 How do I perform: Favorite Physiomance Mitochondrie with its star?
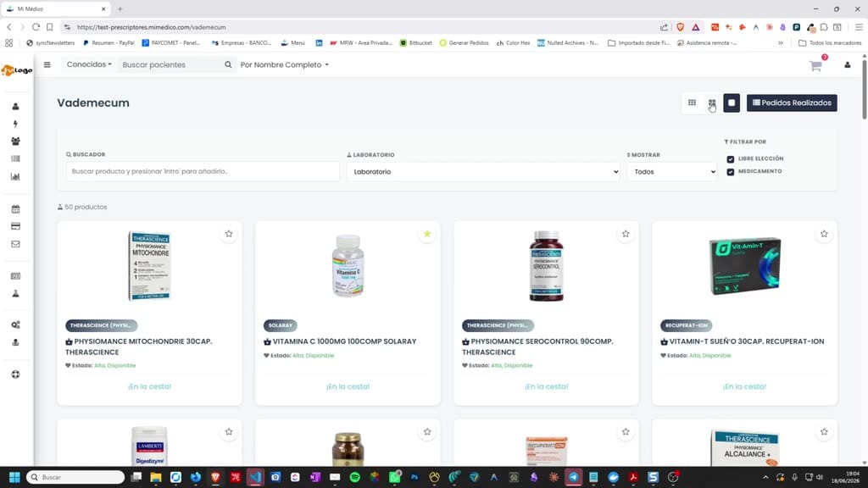(x=229, y=234)
